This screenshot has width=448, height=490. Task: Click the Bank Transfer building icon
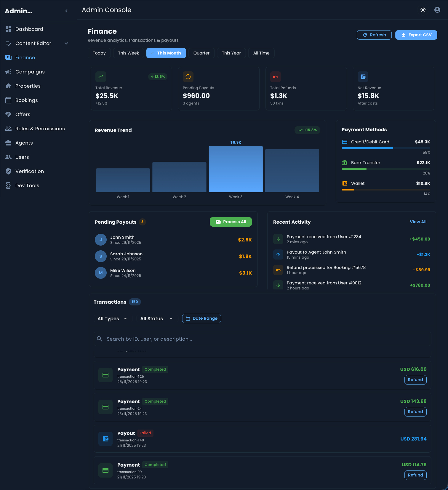point(345,163)
